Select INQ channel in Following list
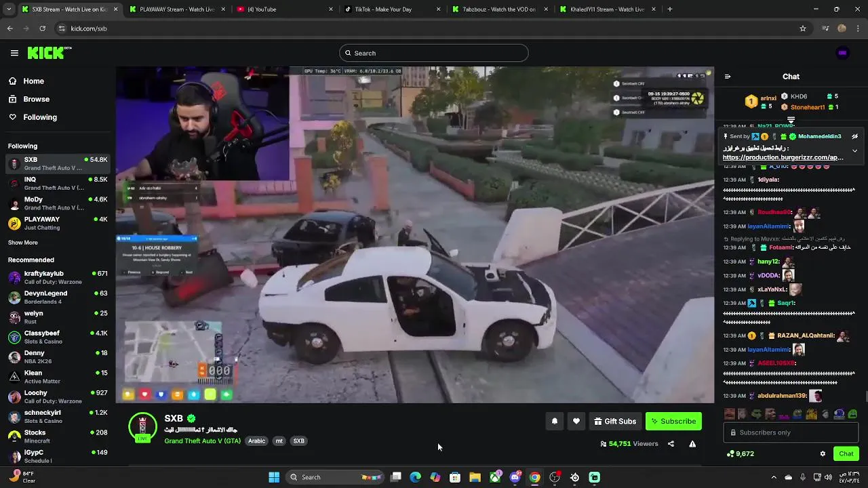 pyautogui.click(x=58, y=184)
